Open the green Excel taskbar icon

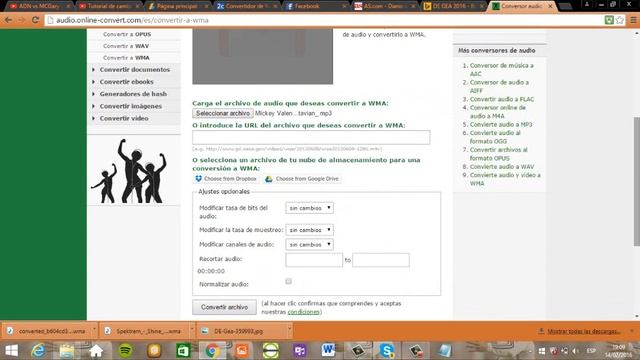[x=183, y=350]
